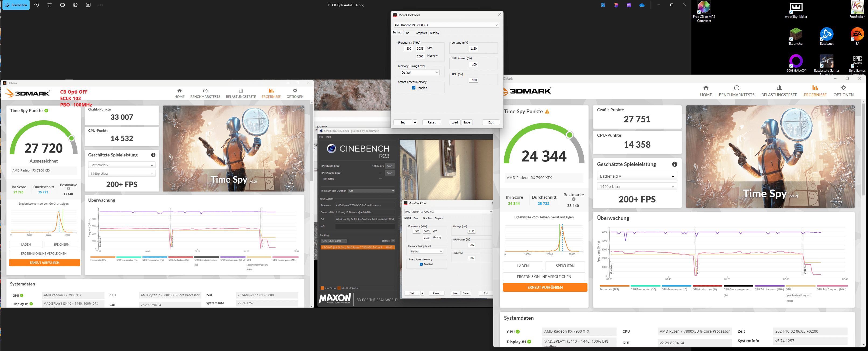Open OPTIONEN gear in the right 3DMark window
This screenshot has height=351, width=868.
[843, 91]
